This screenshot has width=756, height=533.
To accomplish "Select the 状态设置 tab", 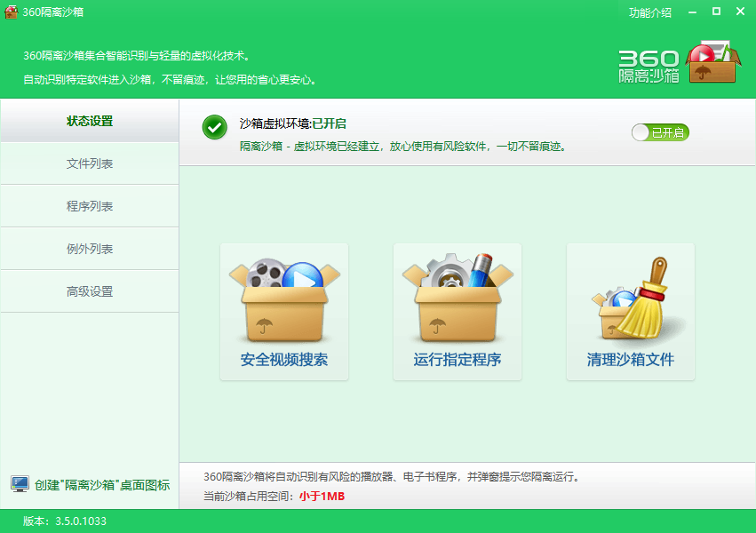I will [x=90, y=121].
